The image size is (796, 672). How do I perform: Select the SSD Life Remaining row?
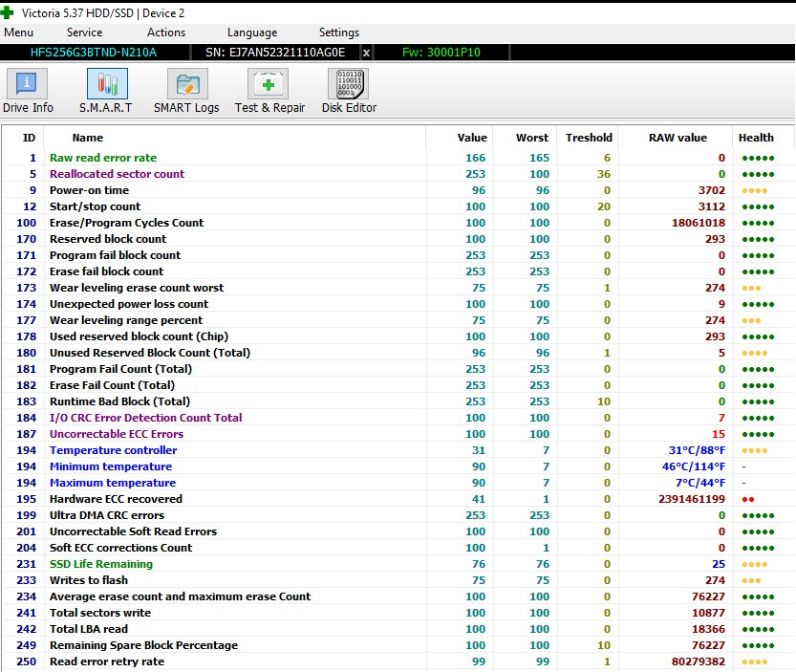click(398, 564)
